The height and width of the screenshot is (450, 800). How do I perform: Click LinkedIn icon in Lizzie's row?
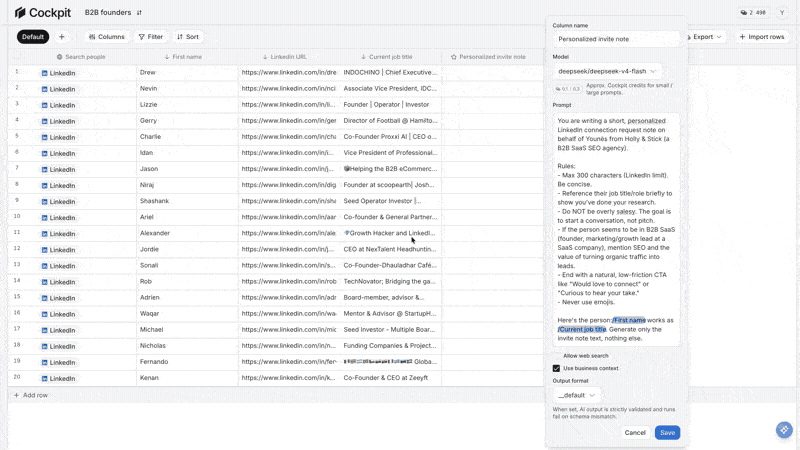pyautogui.click(x=44, y=105)
